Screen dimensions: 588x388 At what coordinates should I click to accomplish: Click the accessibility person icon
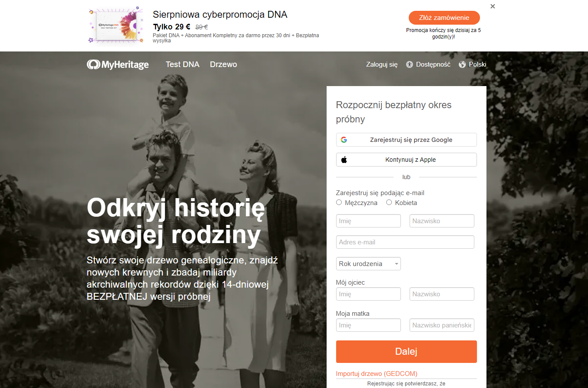tap(410, 64)
